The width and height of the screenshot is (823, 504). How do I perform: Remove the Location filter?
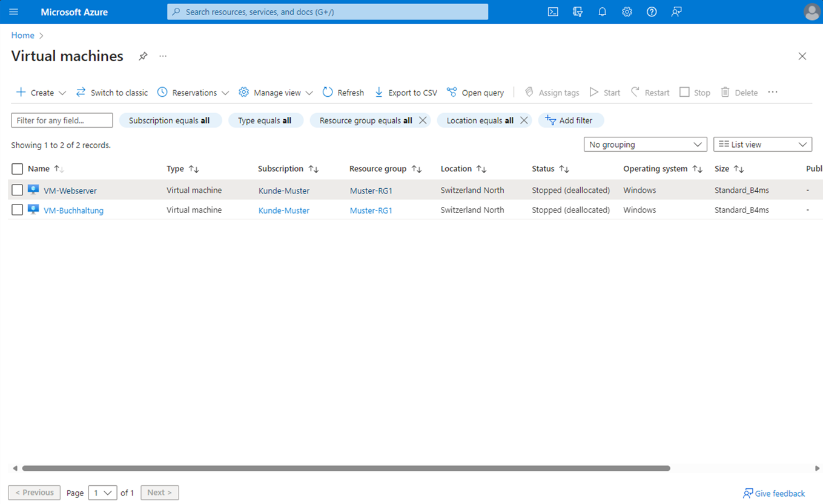[524, 120]
